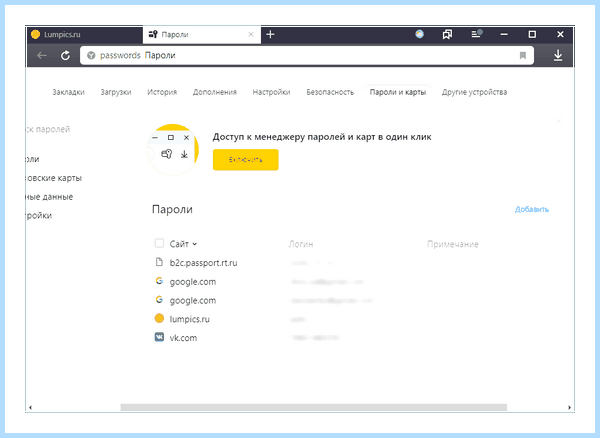Image resolution: width=600 pixels, height=438 pixels.
Task: Click the Yandex site icon in address bar
Action: 91,55
